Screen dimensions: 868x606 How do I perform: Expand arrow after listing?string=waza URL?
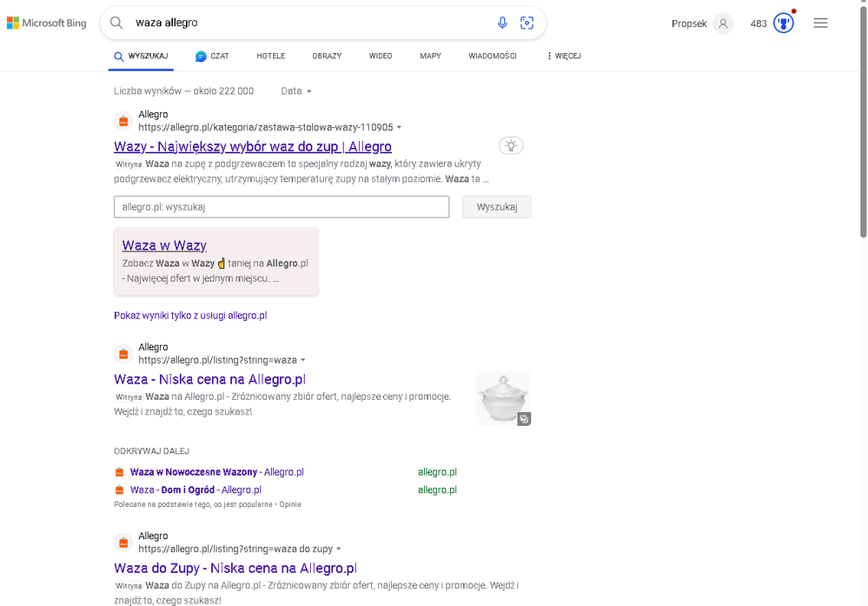(303, 360)
